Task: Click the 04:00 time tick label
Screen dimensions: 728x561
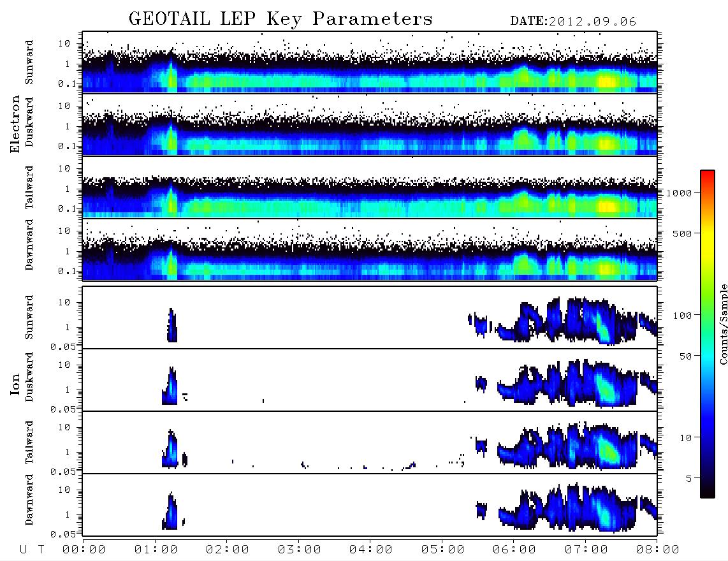Action: point(371,550)
